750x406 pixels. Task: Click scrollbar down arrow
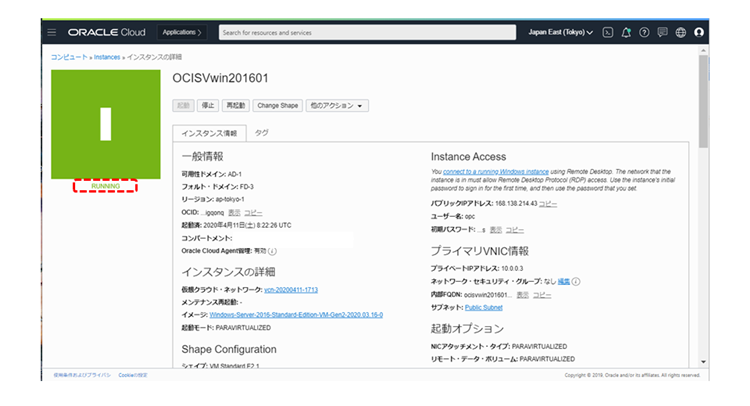point(703,362)
